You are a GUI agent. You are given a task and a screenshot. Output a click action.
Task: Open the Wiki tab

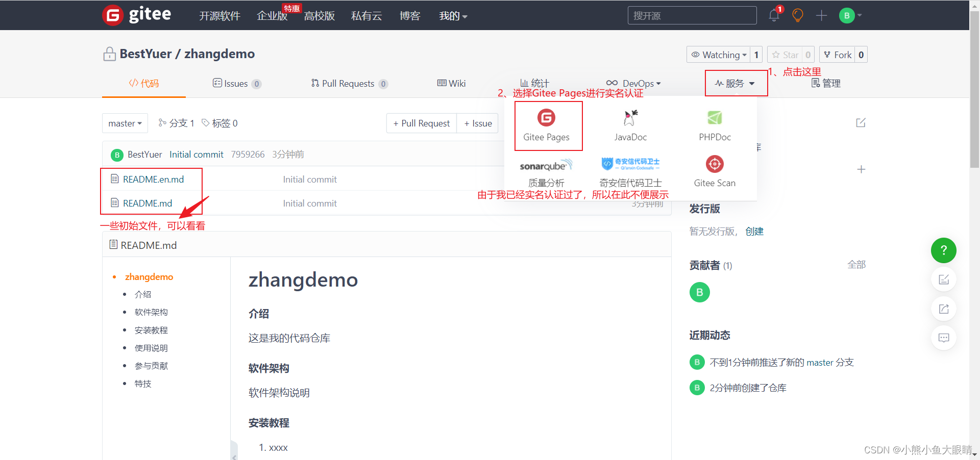[x=451, y=83]
